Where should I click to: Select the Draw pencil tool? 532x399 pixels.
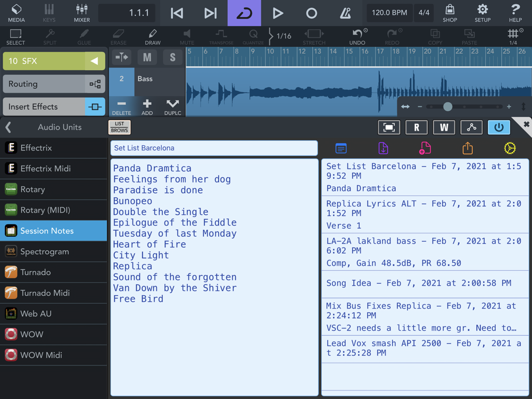[x=153, y=37]
